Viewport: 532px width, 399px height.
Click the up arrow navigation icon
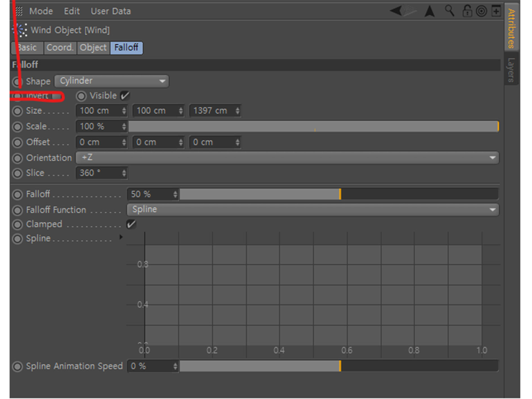(x=430, y=12)
